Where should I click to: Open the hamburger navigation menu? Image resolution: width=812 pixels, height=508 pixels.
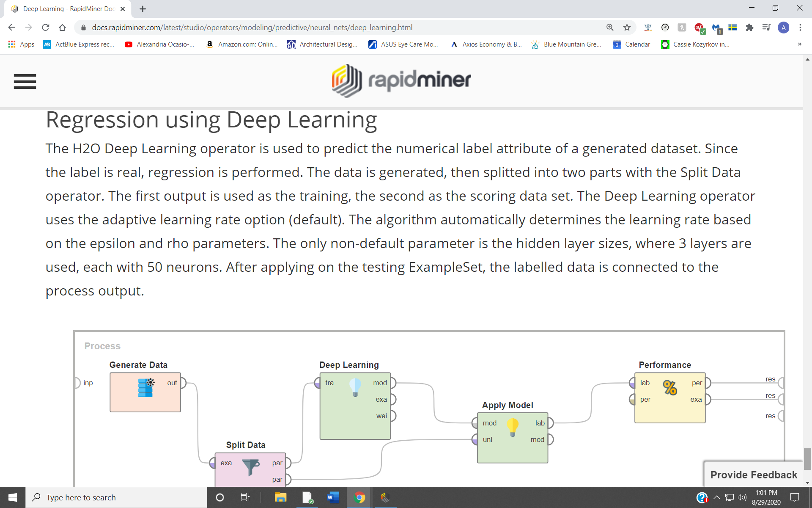coord(25,81)
